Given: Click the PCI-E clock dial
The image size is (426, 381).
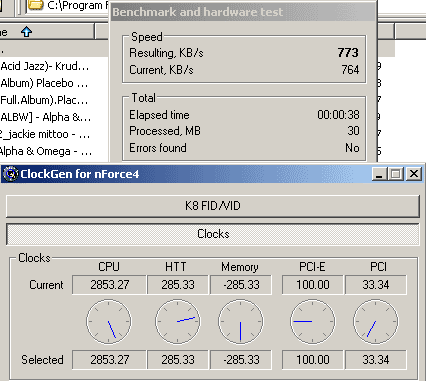Looking at the screenshot, I should tap(313, 322).
